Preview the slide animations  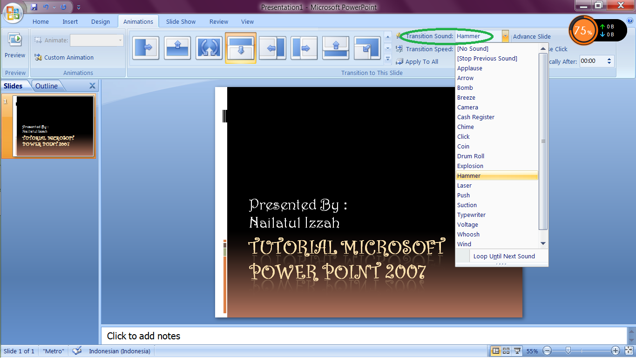[15, 47]
